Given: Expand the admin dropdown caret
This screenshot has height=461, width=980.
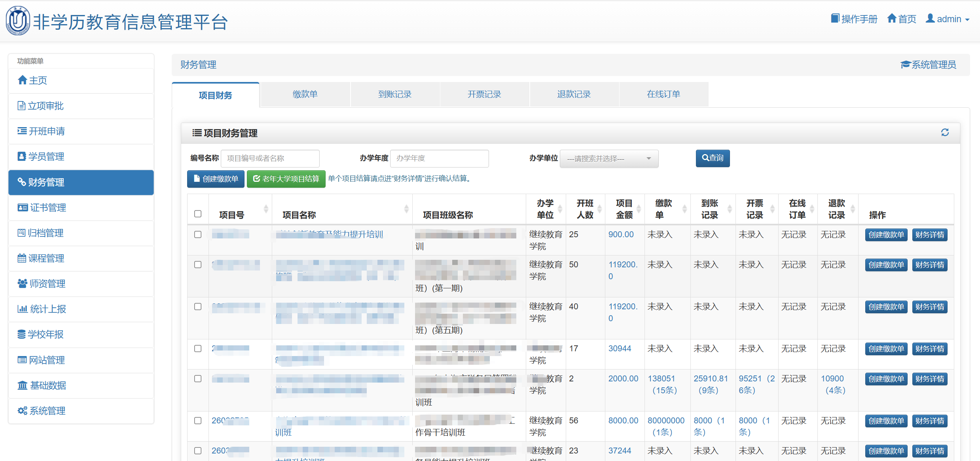Looking at the screenshot, I should (967, 20).
